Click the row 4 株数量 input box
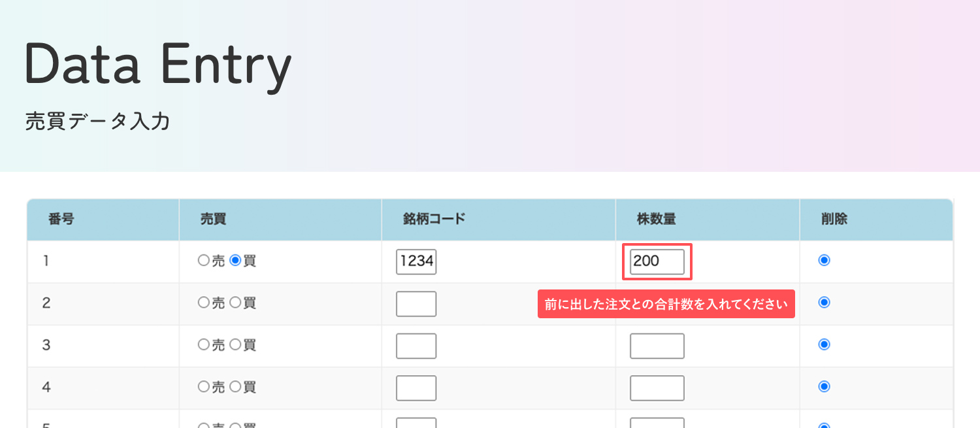Viewport: 980px width, 428px height. 657,388
